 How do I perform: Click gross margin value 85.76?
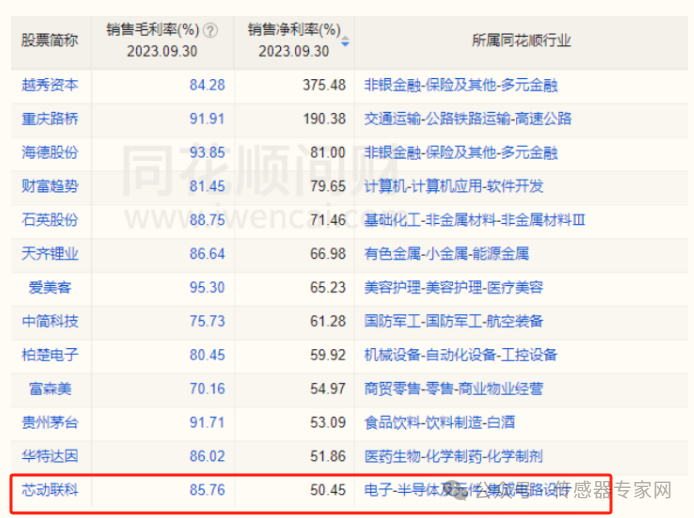[207, 490]
